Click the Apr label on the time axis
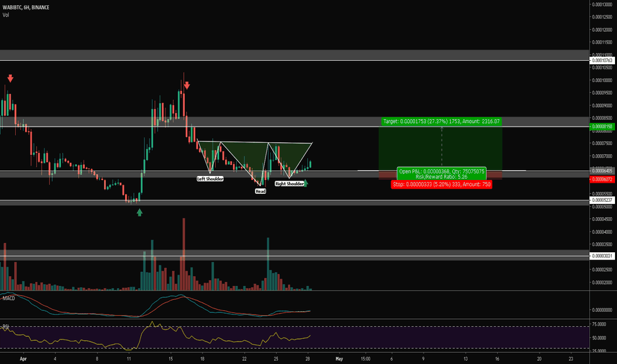617x364 pixels. [23, 359]
